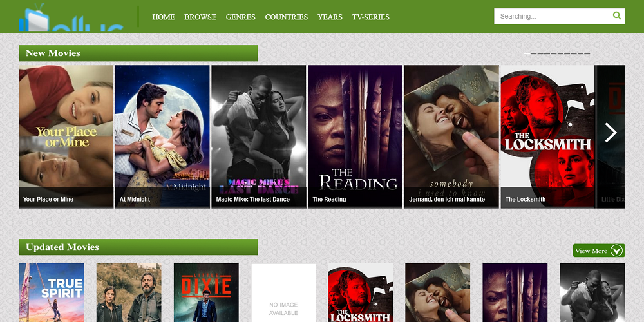Screen dimensions: 644x322
Task: Open the laughing couple poster in Updated Movies
Action: point(438,292)
